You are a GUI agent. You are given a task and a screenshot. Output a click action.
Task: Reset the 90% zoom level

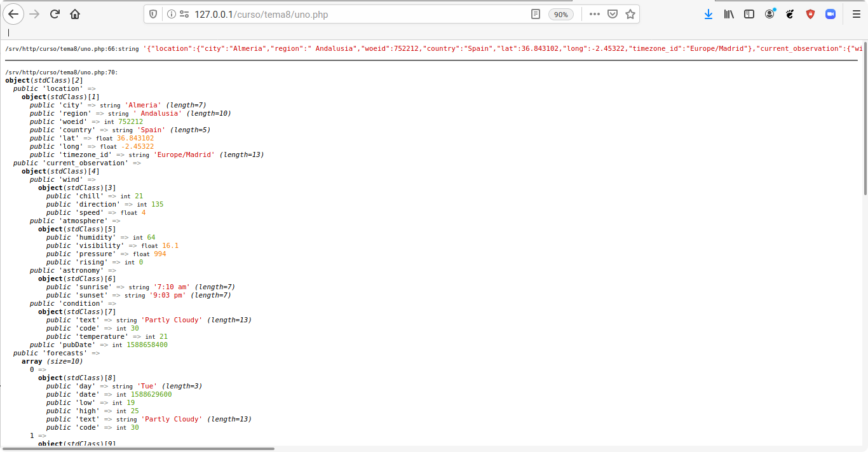click(561, 14)
